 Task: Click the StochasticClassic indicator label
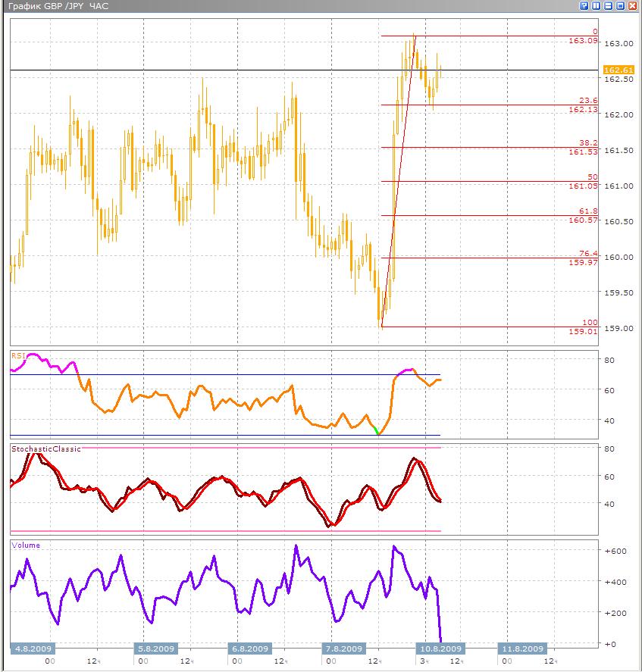point(46,449)
